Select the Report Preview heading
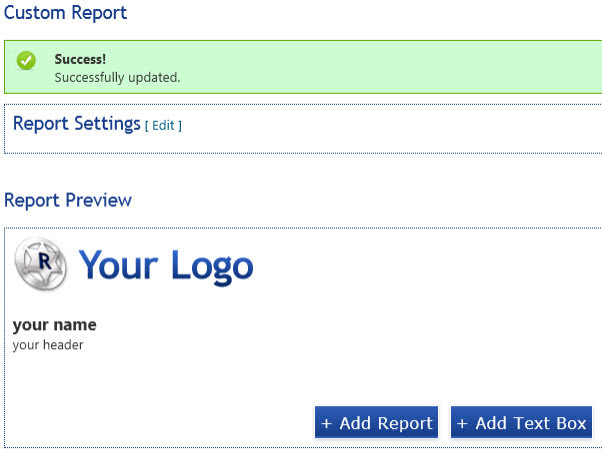 pos(68,200)
